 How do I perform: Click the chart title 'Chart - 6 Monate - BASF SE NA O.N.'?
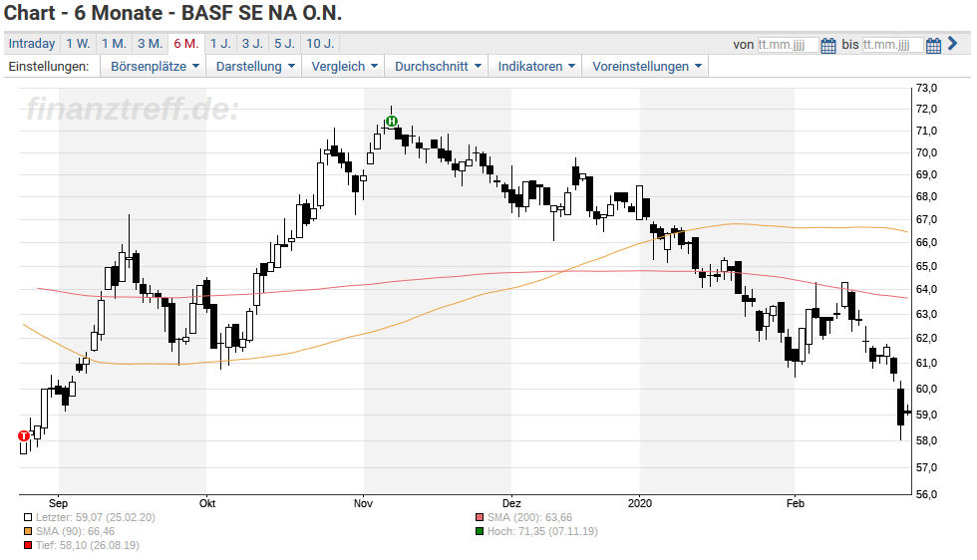(172, 13)
